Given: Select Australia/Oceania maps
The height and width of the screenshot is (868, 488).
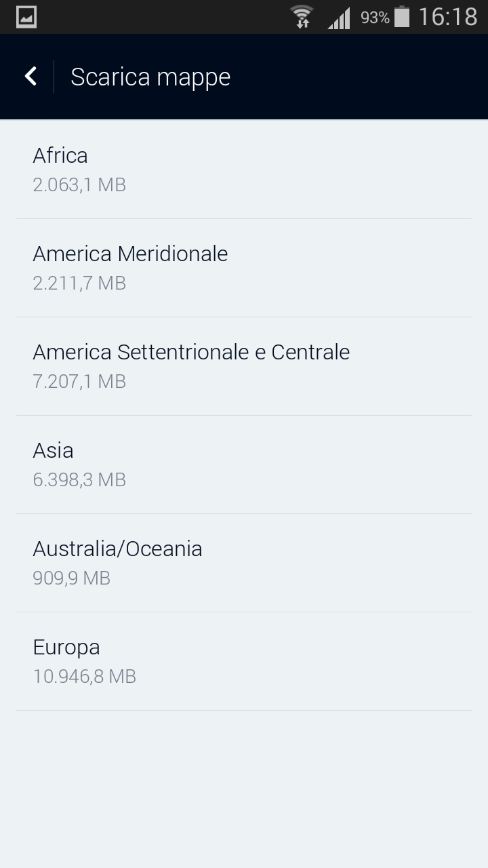Looking at the screenshot, I should coord(117,549).
